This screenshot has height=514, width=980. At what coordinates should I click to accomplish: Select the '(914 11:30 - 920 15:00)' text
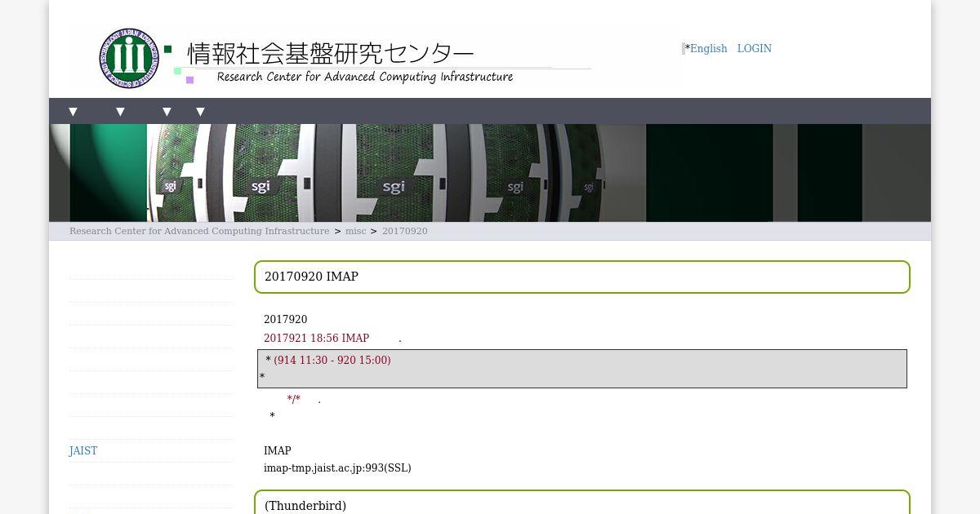point(332,360)
